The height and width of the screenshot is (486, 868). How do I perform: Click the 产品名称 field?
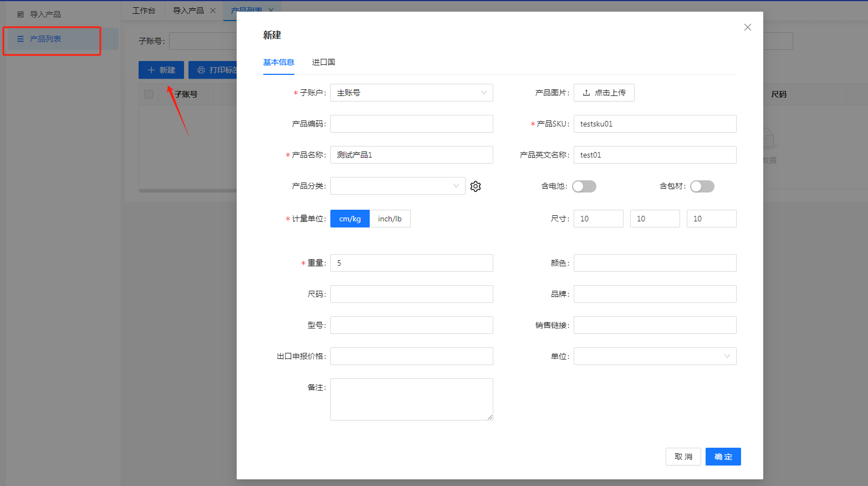[412, 155]
